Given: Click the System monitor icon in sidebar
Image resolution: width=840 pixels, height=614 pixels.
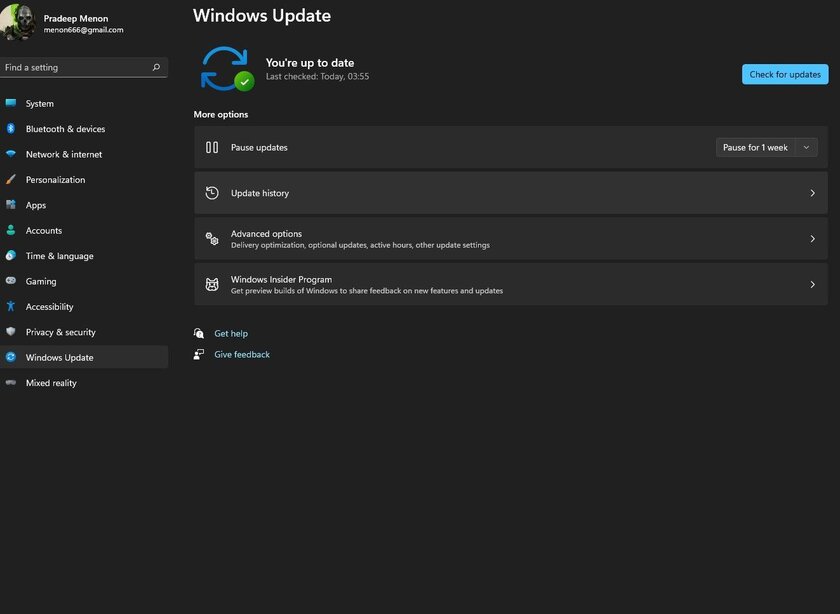Looking at the screenshot, I should coord(11,103).
